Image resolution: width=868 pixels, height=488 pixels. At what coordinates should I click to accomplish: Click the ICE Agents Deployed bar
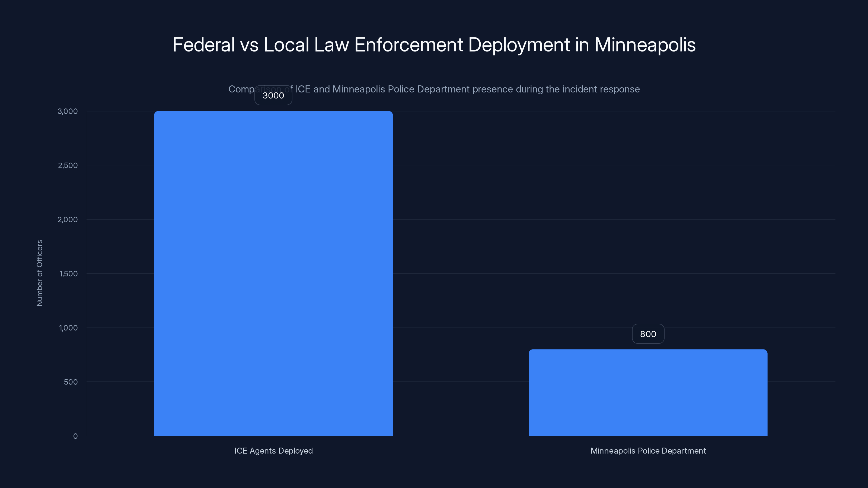click(x=273, y=269)
